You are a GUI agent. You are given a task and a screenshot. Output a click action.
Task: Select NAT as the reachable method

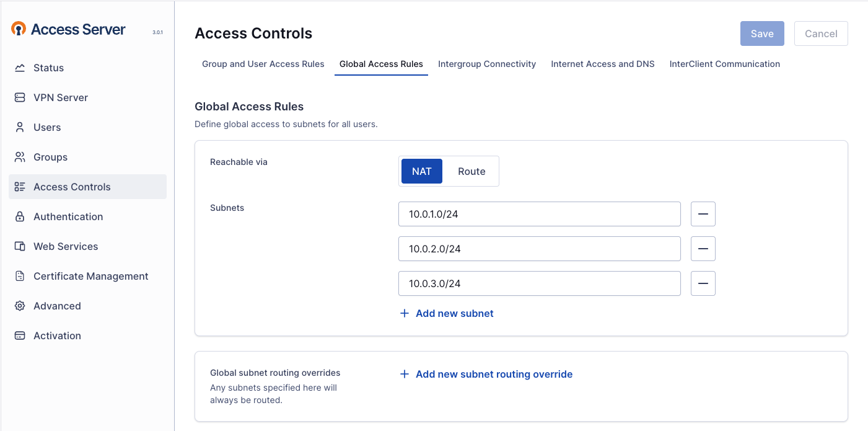pos(421,171)
